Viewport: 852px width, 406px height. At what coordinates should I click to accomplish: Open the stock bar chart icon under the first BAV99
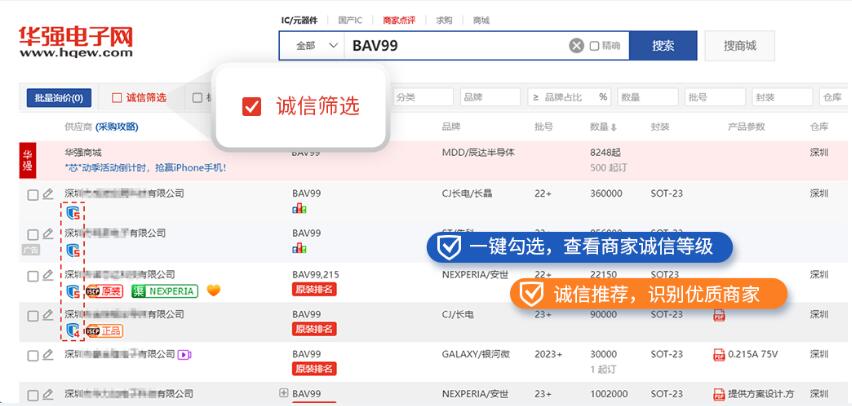[x=299, y=208]
